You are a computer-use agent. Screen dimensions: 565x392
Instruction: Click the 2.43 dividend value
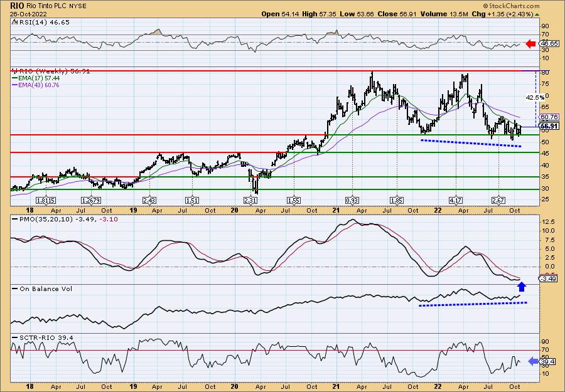click(149, 200)
